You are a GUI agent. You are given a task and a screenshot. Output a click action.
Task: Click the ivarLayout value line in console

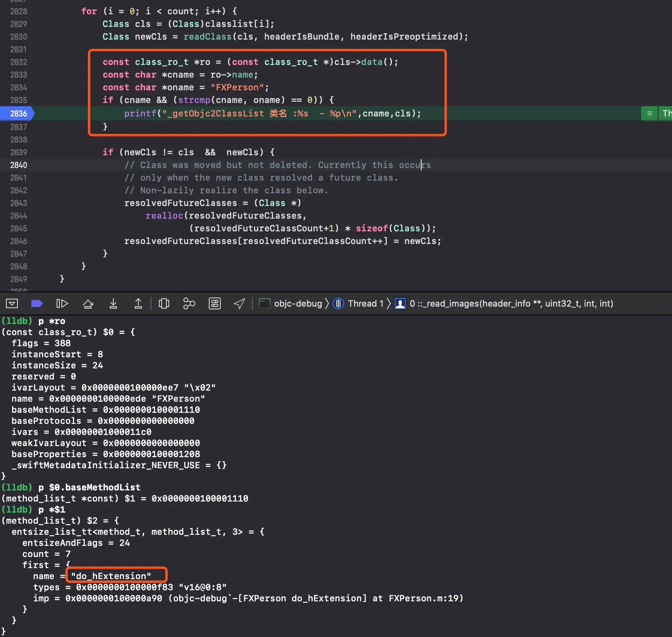click(114, 388)
